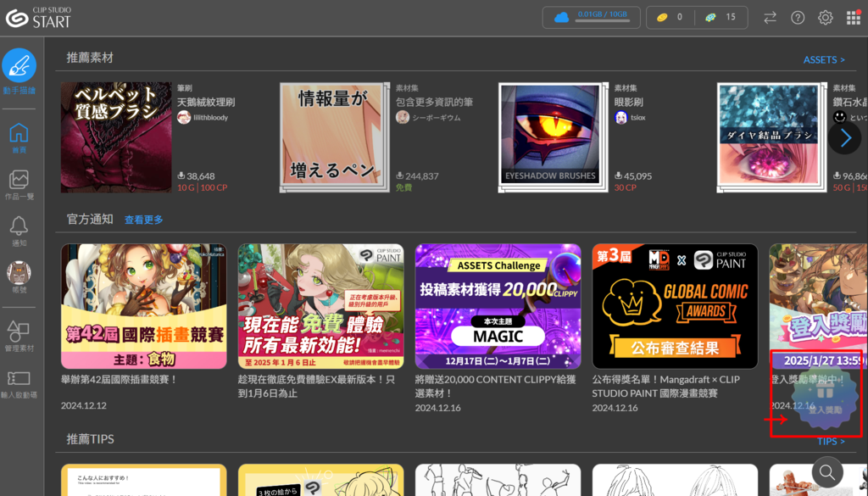The image size is (868, 496).
Task: Open 管理素材 material management in sidebar
Action: coord(19,336)
